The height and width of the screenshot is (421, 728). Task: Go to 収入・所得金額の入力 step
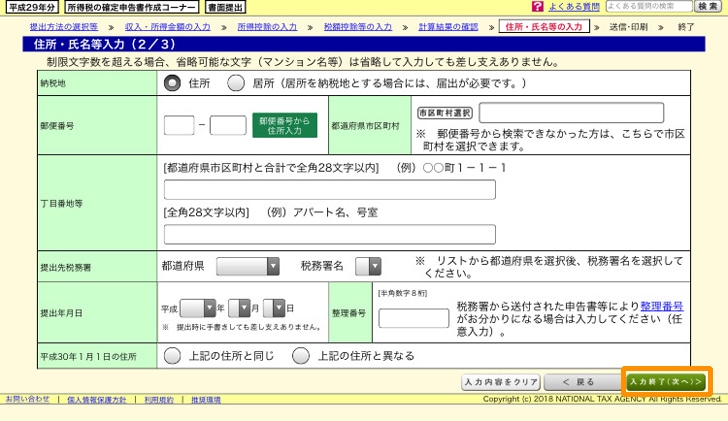coord(167,27)
